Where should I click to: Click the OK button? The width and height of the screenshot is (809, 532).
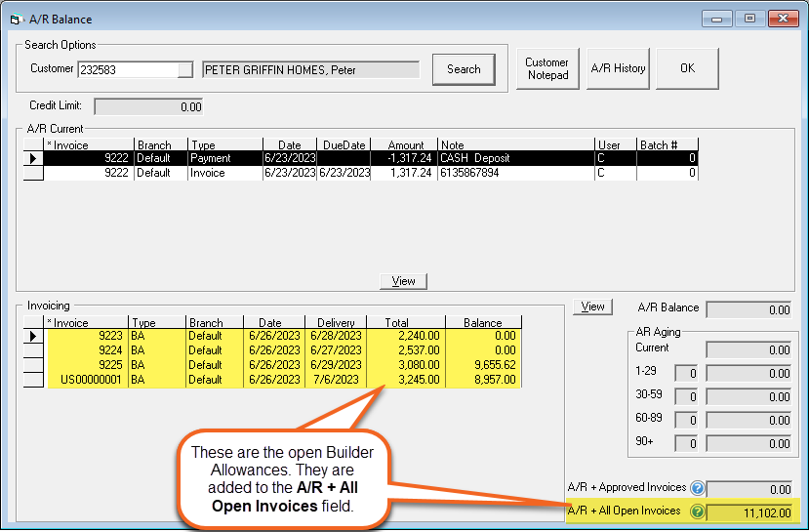coord(687,68)
